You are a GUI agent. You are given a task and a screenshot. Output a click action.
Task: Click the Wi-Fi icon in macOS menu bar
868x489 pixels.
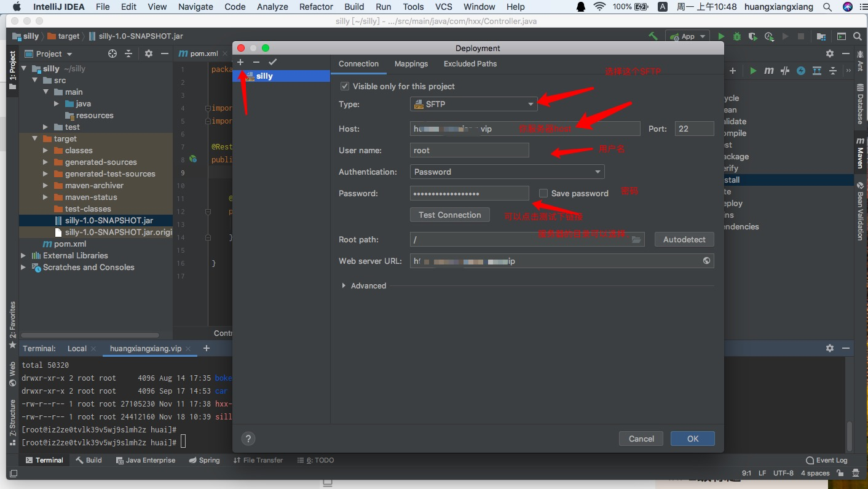(x=599, y=7)
